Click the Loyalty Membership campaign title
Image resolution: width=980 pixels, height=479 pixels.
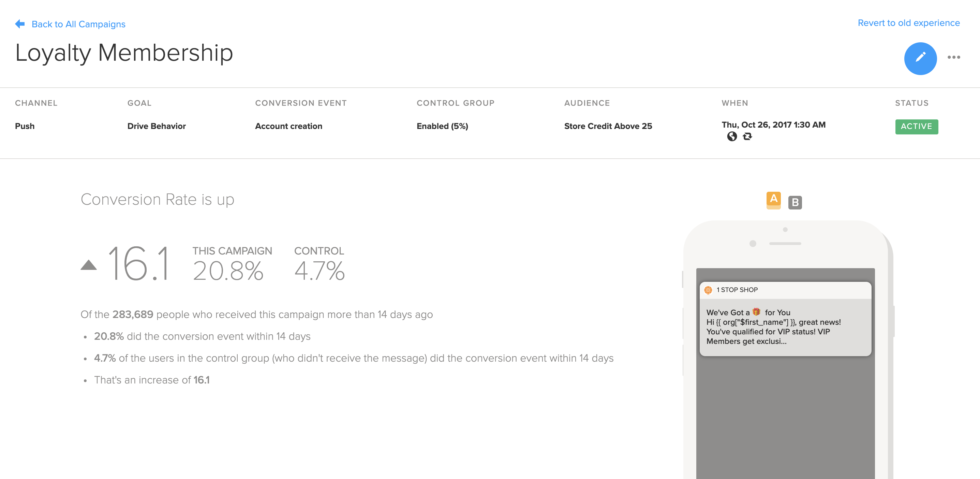point(124,53)
